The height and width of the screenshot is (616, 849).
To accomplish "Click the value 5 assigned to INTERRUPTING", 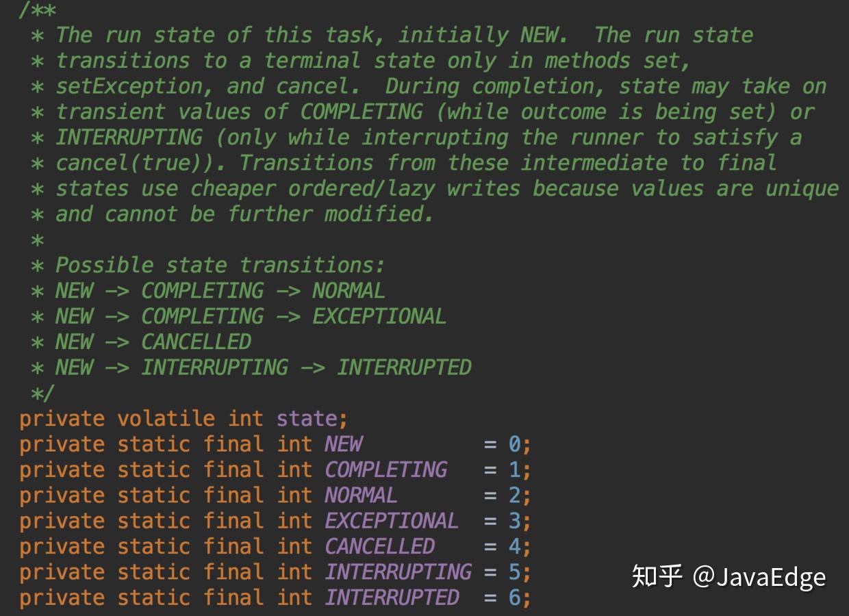I will (x=515, y=572).
